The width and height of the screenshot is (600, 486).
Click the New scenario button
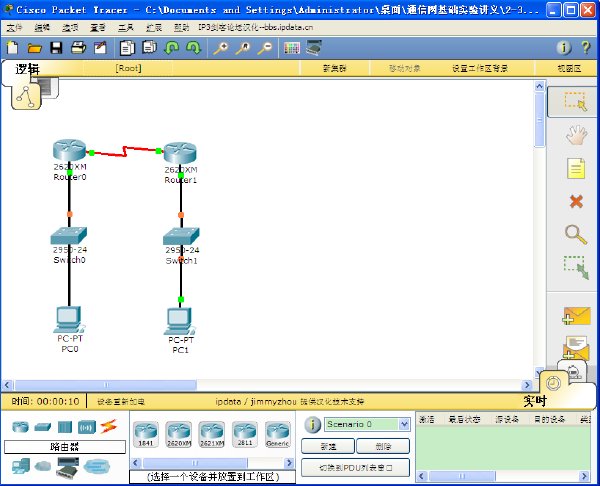[x=328, y=447]
